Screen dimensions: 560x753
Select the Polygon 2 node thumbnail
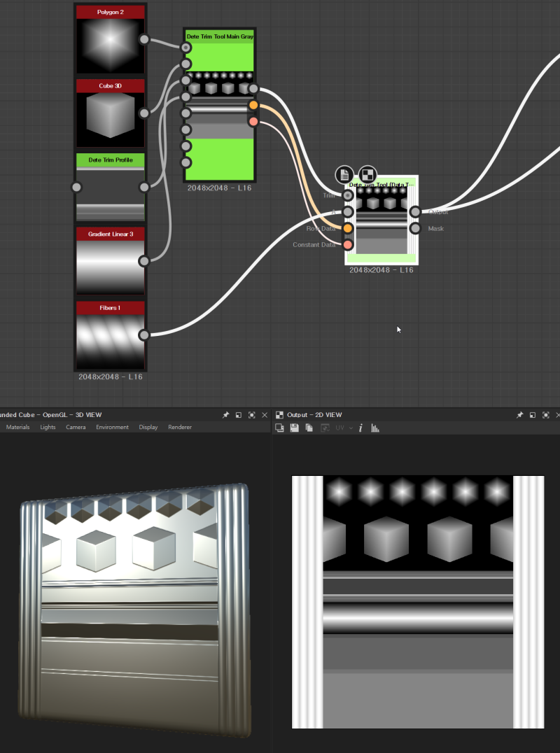[x=110, y=43]
